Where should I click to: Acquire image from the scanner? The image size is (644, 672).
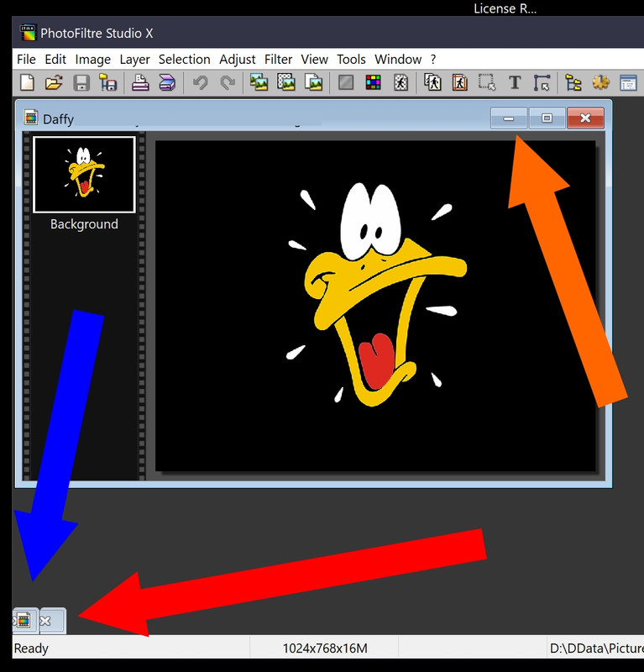coord(167,82)
